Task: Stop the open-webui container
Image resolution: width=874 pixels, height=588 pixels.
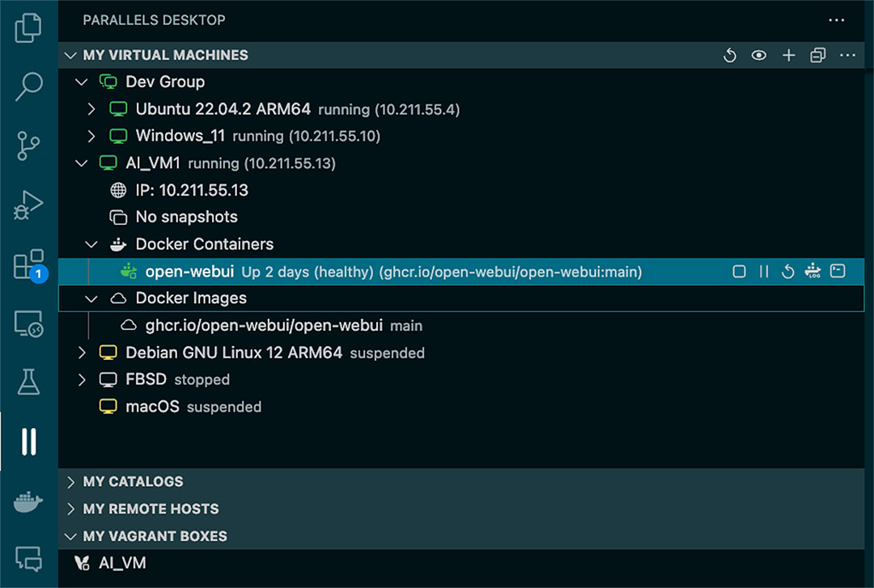Action: click(739, 272)
